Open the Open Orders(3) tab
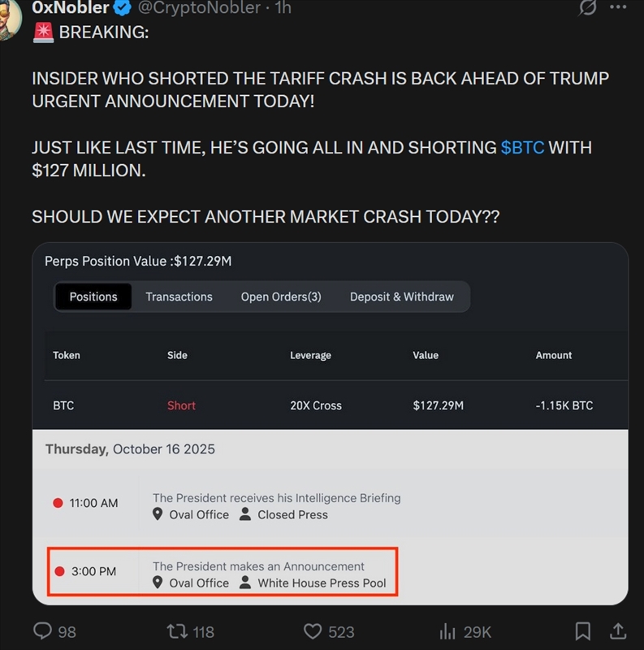 coord(280,297)
